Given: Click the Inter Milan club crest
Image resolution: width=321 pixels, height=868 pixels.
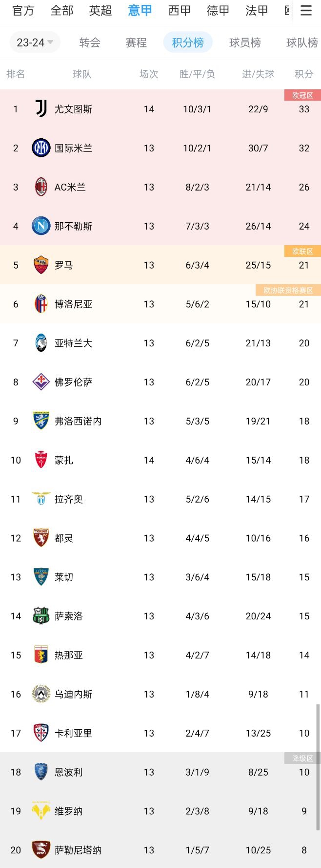Looking at the screenshot, I should tap(41, 148).
